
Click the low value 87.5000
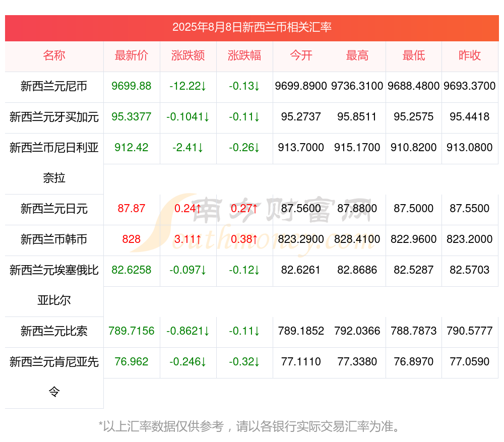[413, 208]
